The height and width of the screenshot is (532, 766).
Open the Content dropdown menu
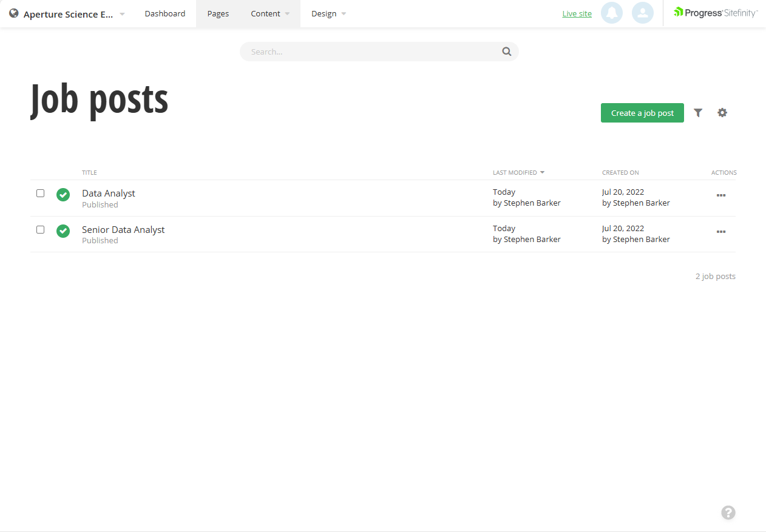click(x=269, y=13)
